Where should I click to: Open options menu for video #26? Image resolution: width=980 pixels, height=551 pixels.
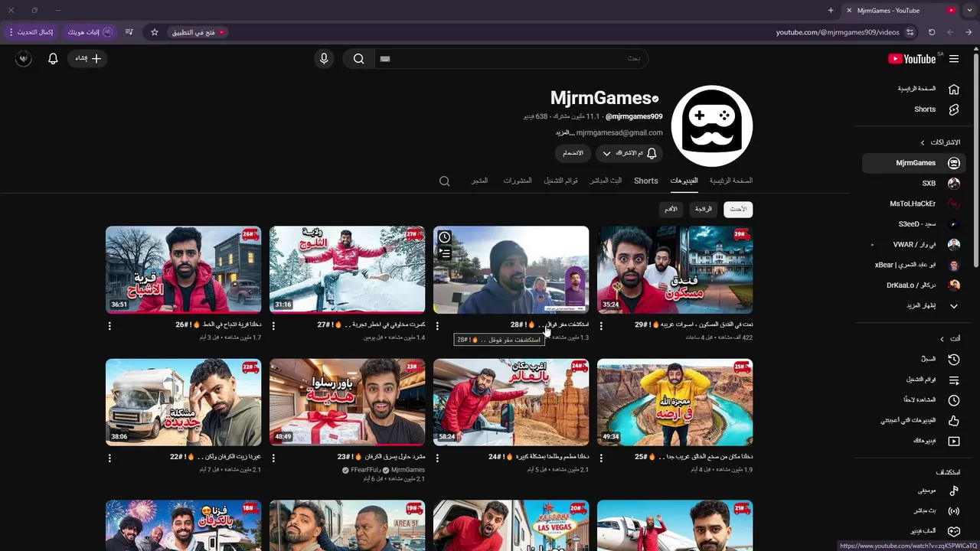tap(109, 326)
